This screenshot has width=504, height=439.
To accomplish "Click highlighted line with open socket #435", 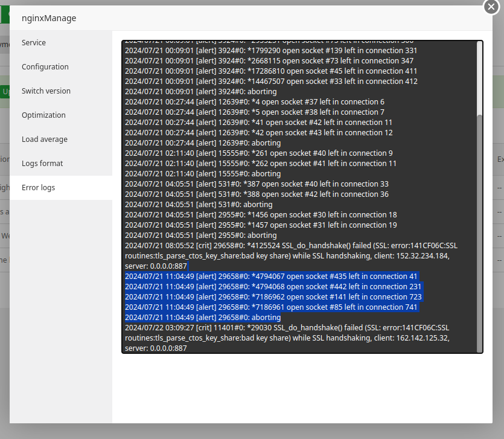I will pyautogui.click(x=271, y=277).
